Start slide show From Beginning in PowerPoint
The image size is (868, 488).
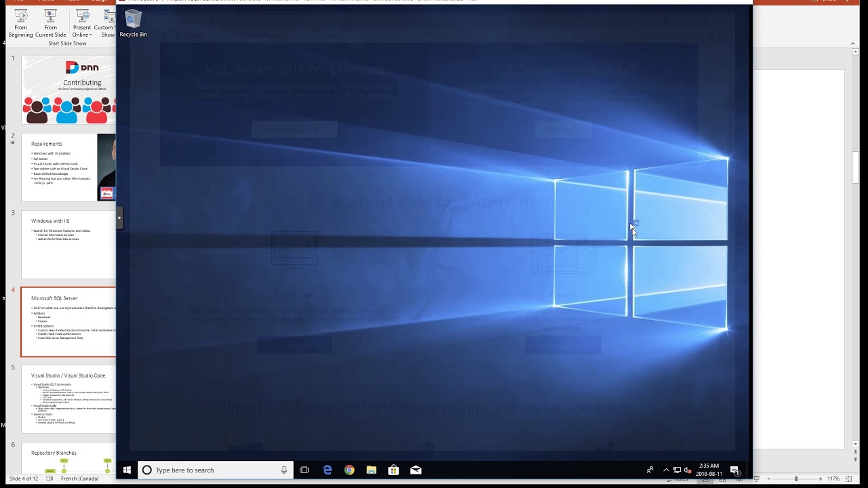click(x=21, y=24)
